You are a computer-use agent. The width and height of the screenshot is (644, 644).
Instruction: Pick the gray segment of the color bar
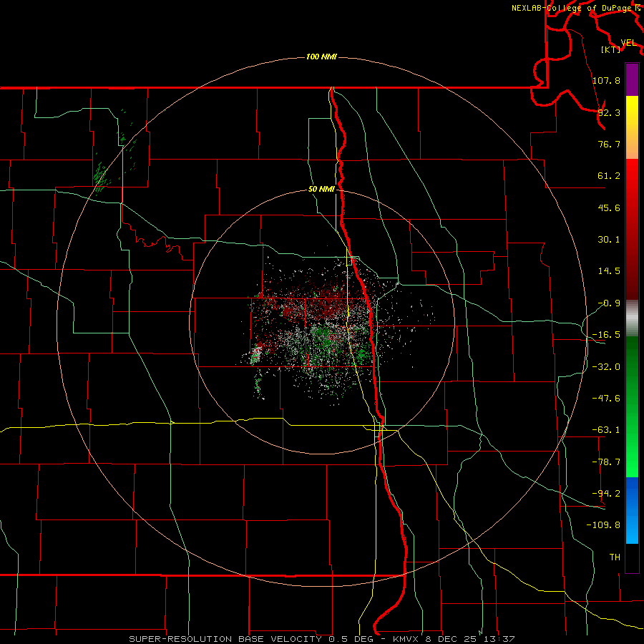pos(632,318)
